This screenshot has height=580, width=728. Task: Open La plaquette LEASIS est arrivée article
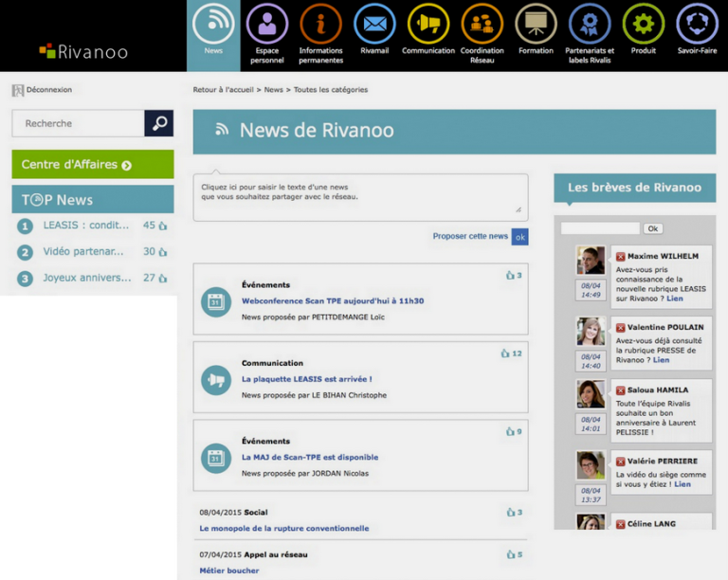click(x=306, y=379)
